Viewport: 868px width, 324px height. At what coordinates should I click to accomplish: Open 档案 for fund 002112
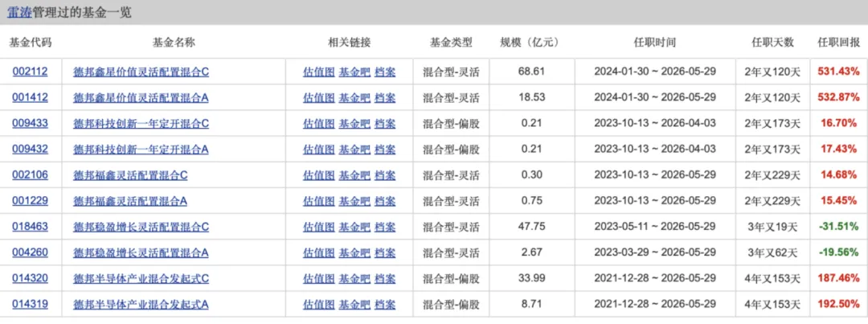tap(385, 72)
